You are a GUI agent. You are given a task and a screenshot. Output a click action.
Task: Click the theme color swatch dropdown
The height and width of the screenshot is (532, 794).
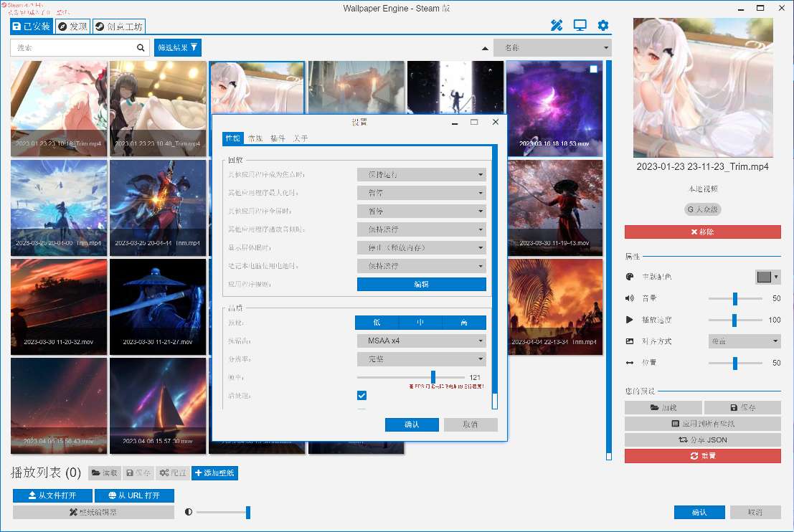point(767,276)
